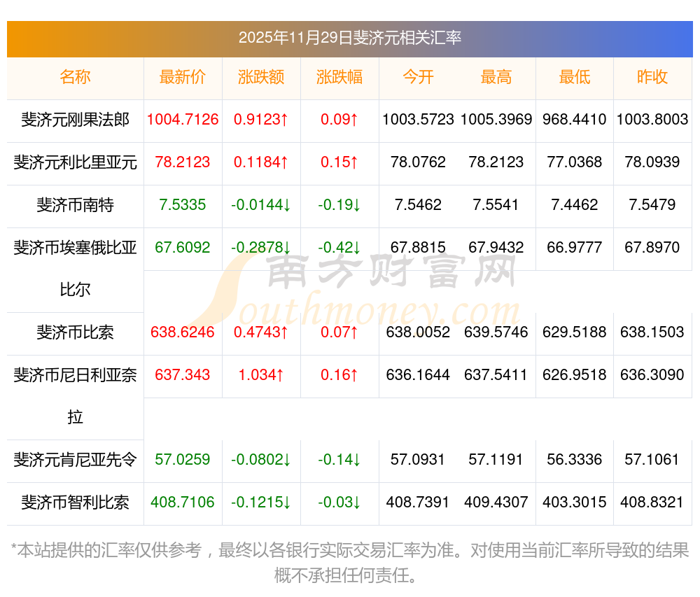Click high value 7.5541
This screenshot has height=597, width=700.
[496, 205]
